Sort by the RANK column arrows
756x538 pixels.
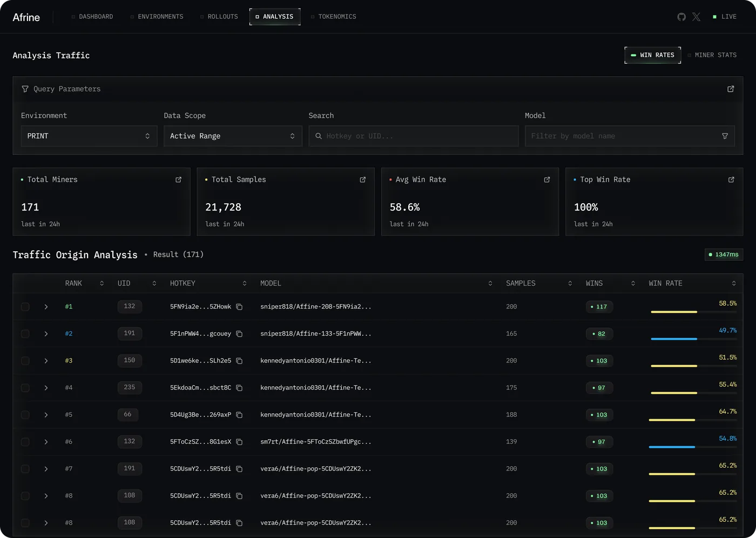pyautogui.click(x=102, y=284)
